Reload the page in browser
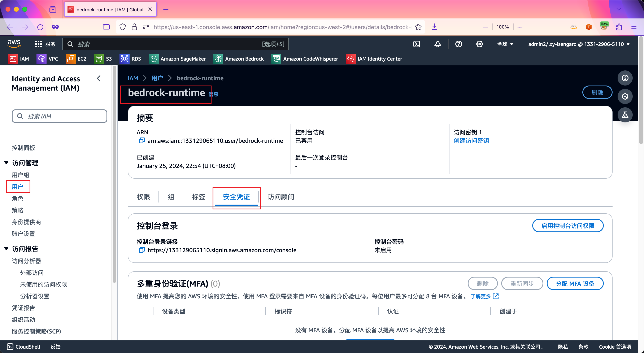644x353 pixels. (40, 27)
